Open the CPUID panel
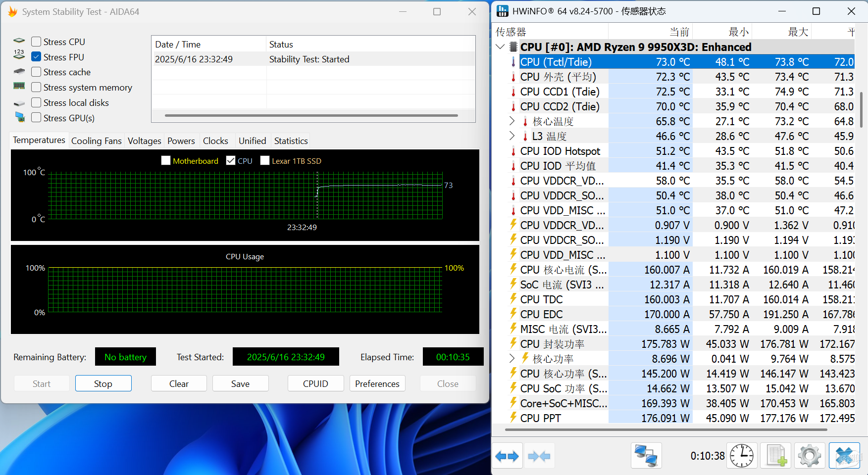Image resolution: width=868 pixels, height=475 pixels. (x=315, y=383)
